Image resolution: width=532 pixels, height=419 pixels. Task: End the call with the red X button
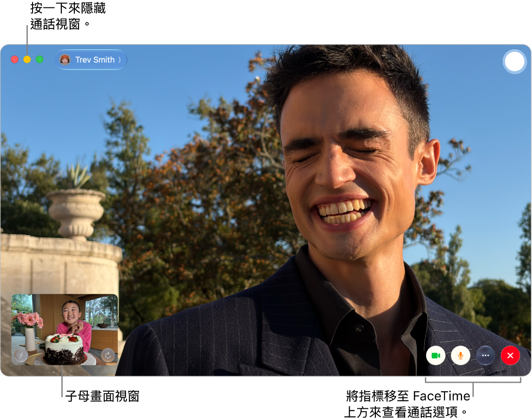point(510,355)
